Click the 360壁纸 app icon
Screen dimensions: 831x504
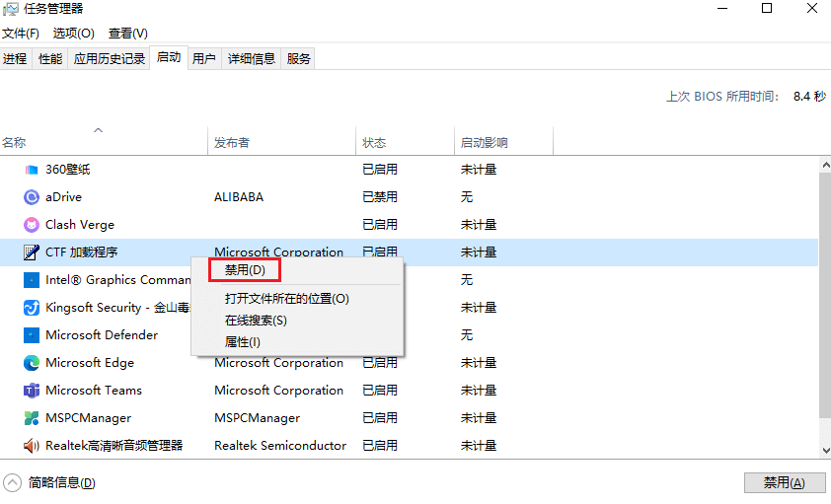tap(32, 170)
